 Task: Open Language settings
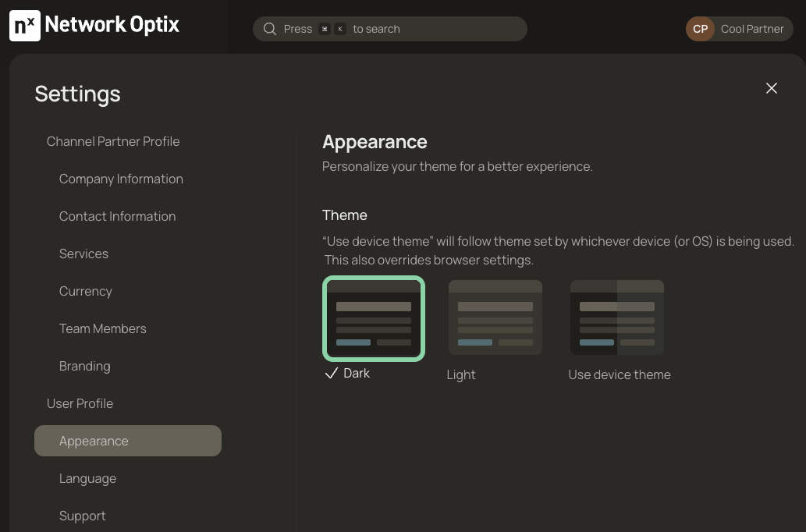[87, 478]
